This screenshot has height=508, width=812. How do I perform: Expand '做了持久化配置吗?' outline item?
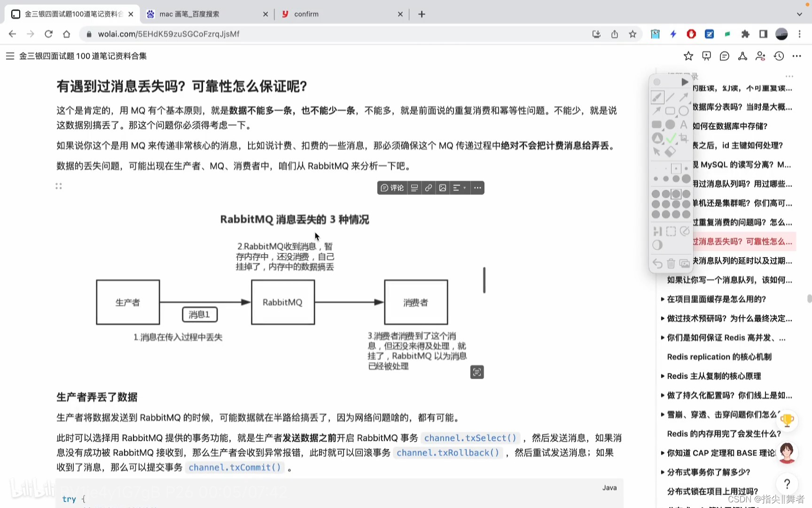pos(663,395)
